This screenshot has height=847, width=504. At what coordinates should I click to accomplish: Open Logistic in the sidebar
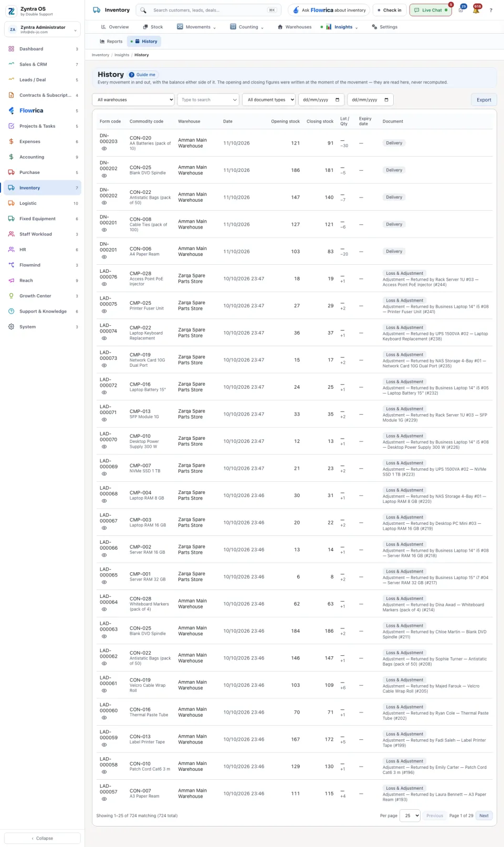pyautogui.click(x=43, y=203)
